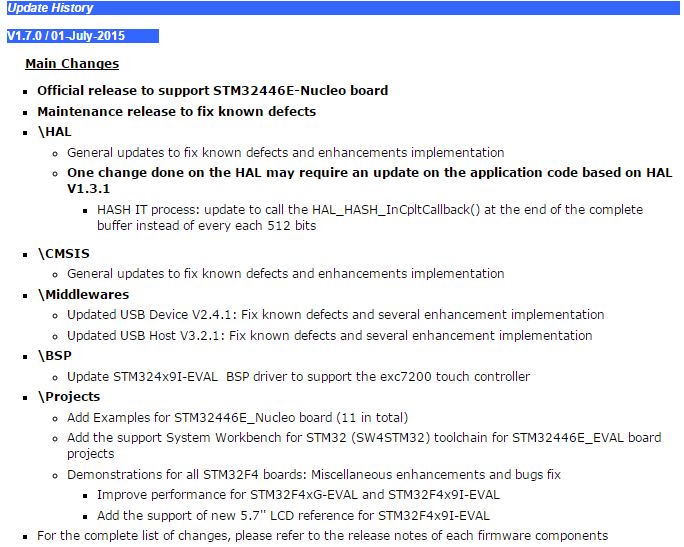This screenshot has height=547, width=684.
Task: Click 'General updates to fix known defects' under \HAL
Action: [285, 153]
